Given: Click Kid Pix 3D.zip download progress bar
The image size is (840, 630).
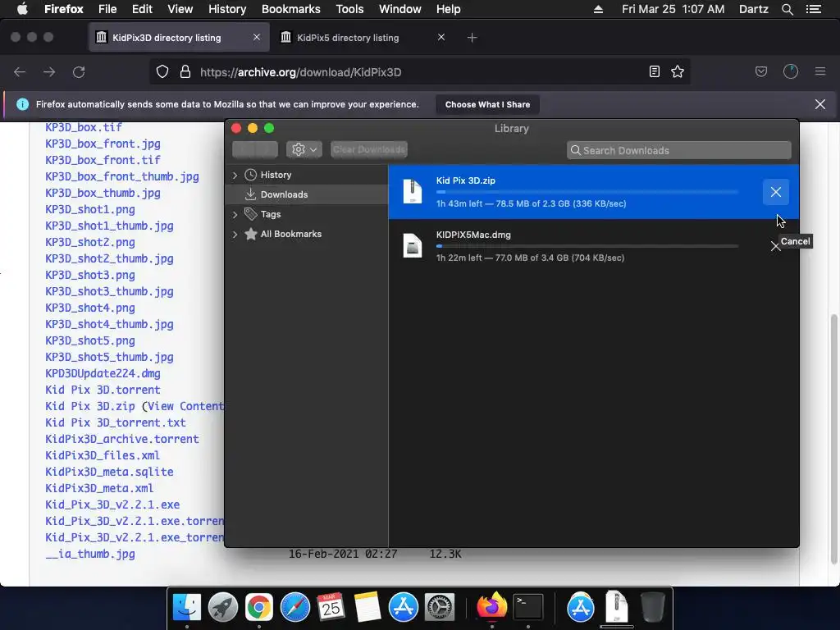Looking at the screenshot, I should 587,192.
